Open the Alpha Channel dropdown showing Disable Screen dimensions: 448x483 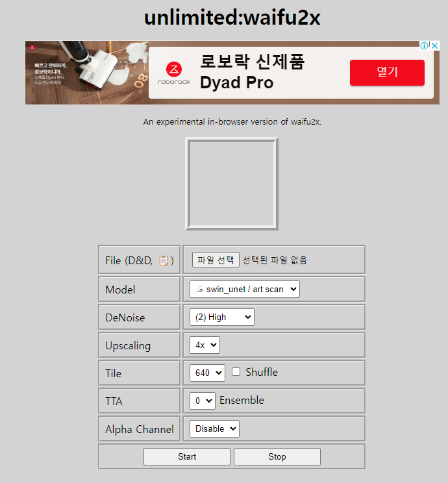(214, 428)
